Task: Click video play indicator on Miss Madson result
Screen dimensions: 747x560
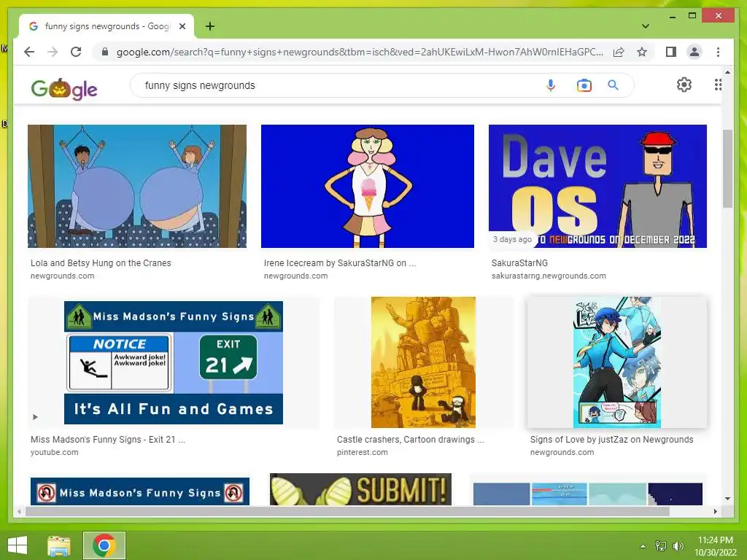Action: click(x=35, y=417)
